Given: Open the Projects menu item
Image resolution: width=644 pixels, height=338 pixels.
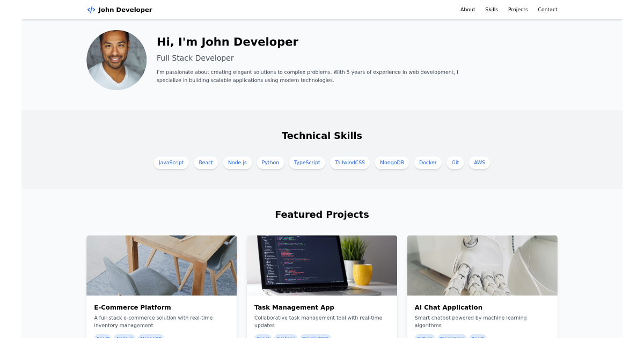Looking at the screenshot, I should [517, 9].
